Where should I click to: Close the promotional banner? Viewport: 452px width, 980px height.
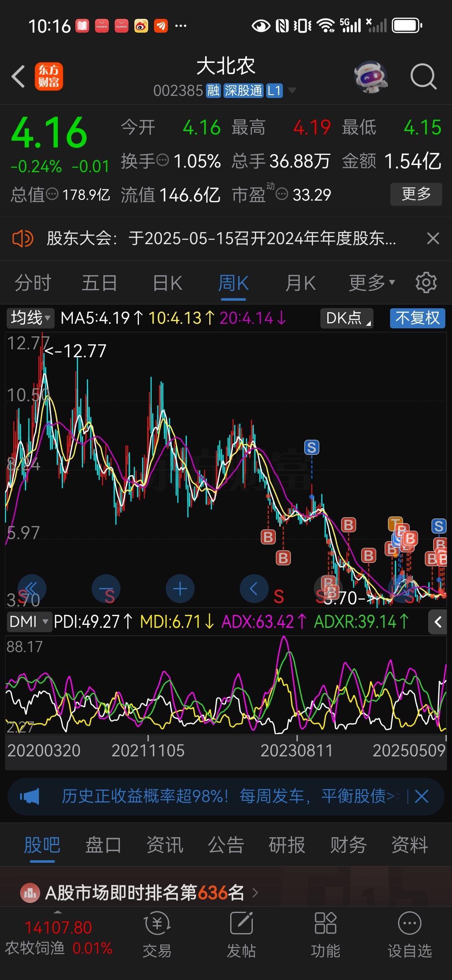click(421, 797)
